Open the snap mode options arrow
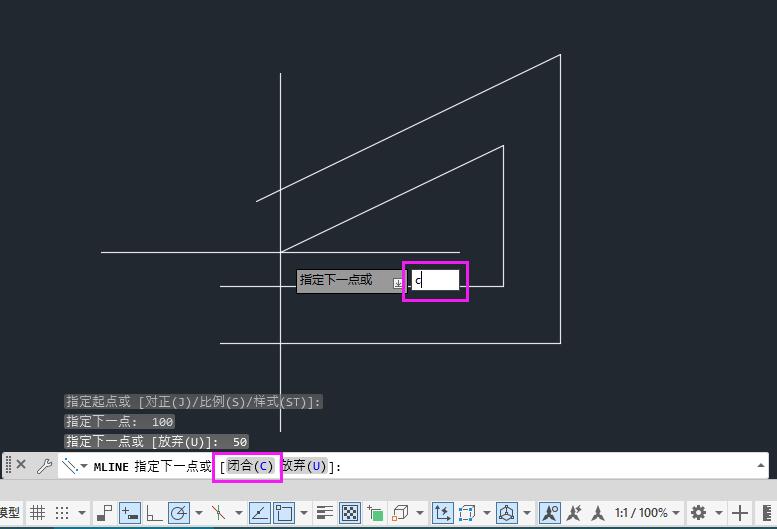The width and height of the screenshot is (777, 529). point(82,513)
